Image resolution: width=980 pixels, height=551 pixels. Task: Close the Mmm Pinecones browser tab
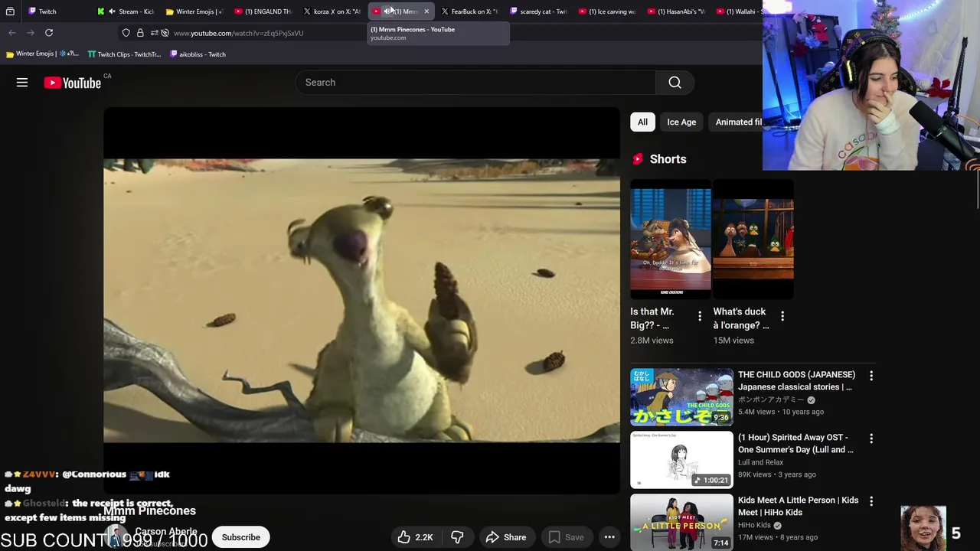[x=426, y=11]
